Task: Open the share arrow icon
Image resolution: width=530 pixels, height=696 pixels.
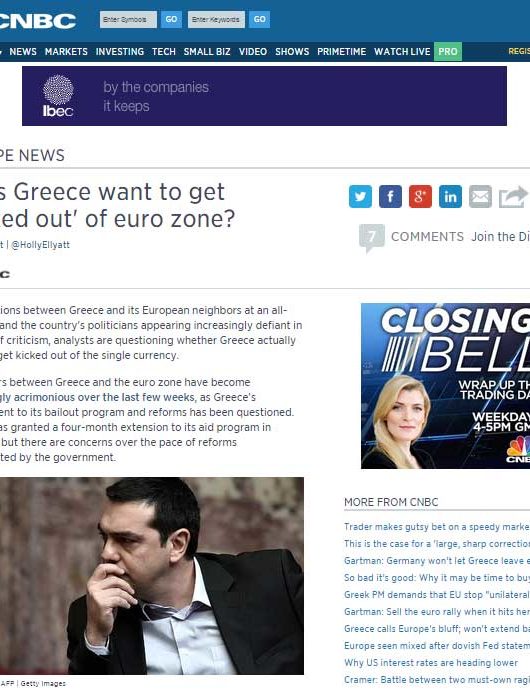Action: click(514, 196)
